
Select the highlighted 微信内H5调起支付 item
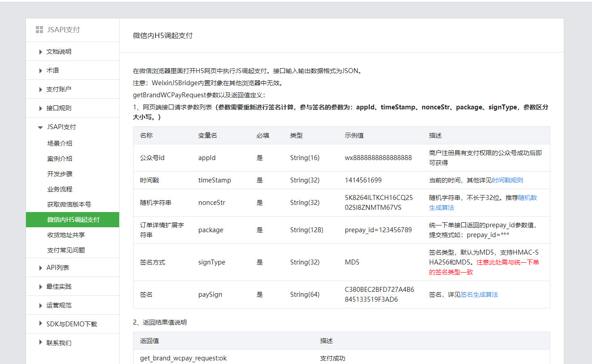pyautogui.click(x=73, y=220)
